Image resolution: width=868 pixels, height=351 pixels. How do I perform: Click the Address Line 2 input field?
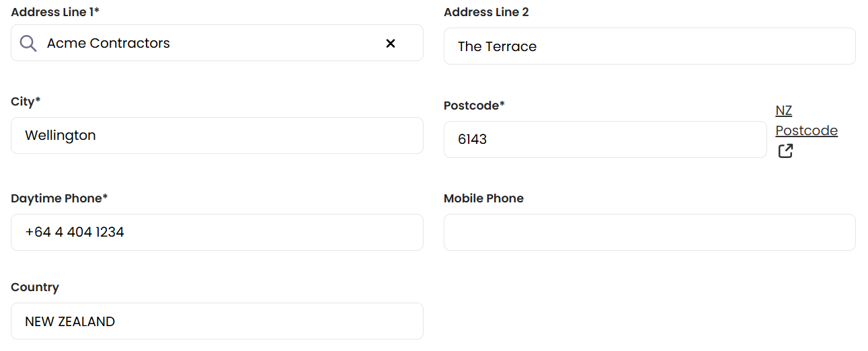tap(649, 46)
